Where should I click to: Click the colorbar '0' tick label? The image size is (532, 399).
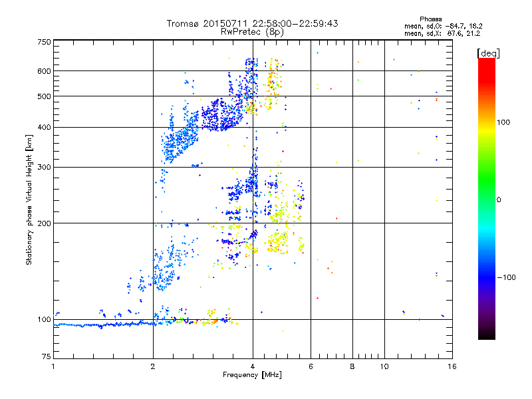pos(499,200)
